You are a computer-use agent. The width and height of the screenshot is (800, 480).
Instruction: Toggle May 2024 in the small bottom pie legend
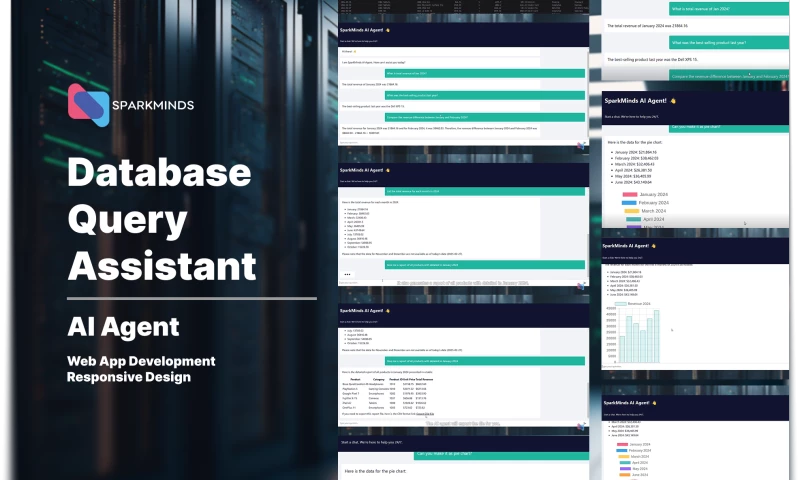point(634,469)
